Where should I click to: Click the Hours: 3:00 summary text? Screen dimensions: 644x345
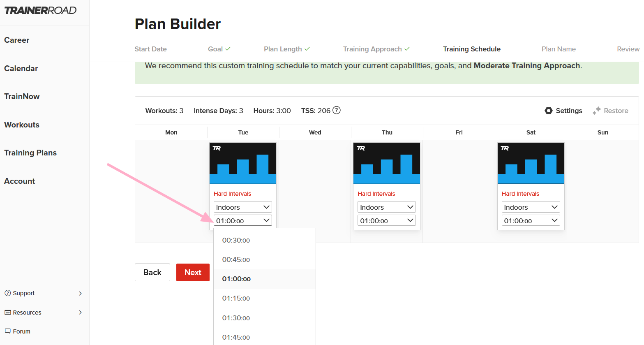pyautogui.click(x=272, y=111)
